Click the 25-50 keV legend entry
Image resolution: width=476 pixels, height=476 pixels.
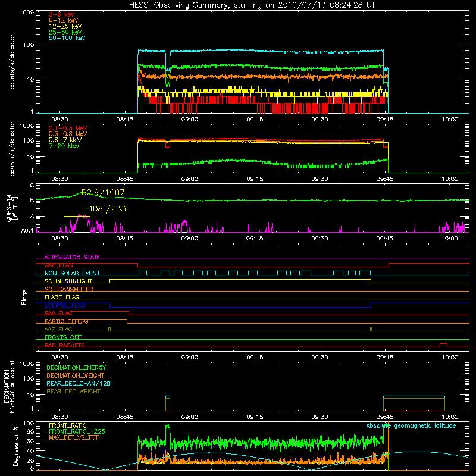coord(65,32)
